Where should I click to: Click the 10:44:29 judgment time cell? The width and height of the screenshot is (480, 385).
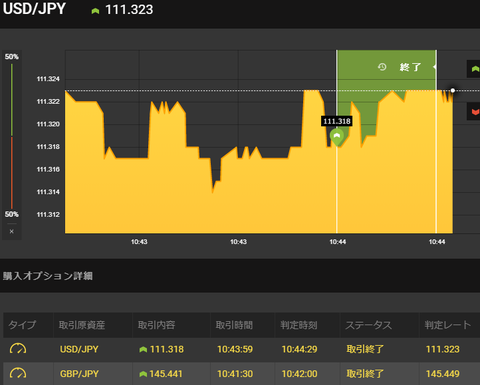(x=300, y=349)
